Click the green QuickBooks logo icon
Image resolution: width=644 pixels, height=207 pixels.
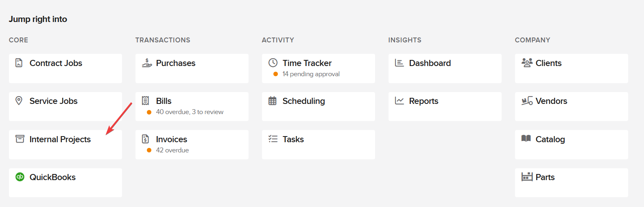pos(20,177)
